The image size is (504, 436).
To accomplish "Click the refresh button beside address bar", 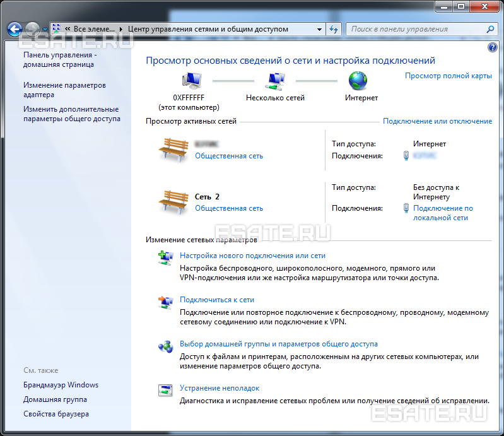I will coord(334,29).
